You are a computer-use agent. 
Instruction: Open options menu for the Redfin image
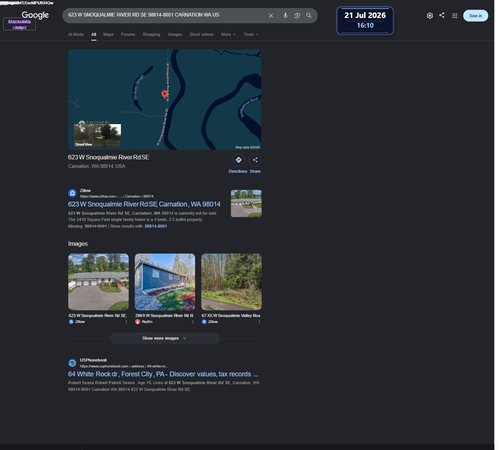(x=192, y=322)
